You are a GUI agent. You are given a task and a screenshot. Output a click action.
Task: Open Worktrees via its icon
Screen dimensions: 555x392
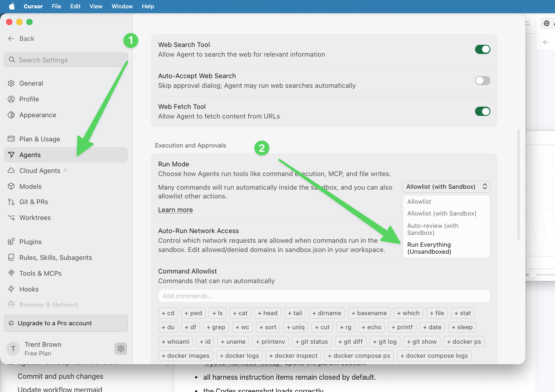coord(11,218)
